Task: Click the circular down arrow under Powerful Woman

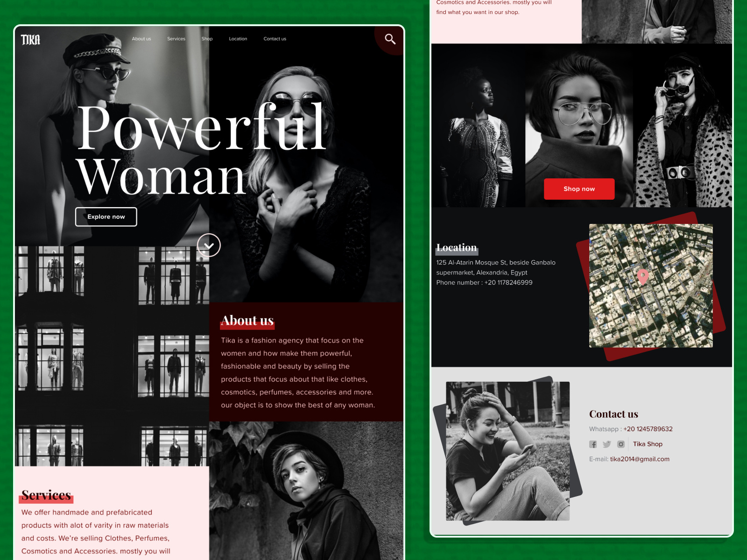Action: (x=210, y=245)
